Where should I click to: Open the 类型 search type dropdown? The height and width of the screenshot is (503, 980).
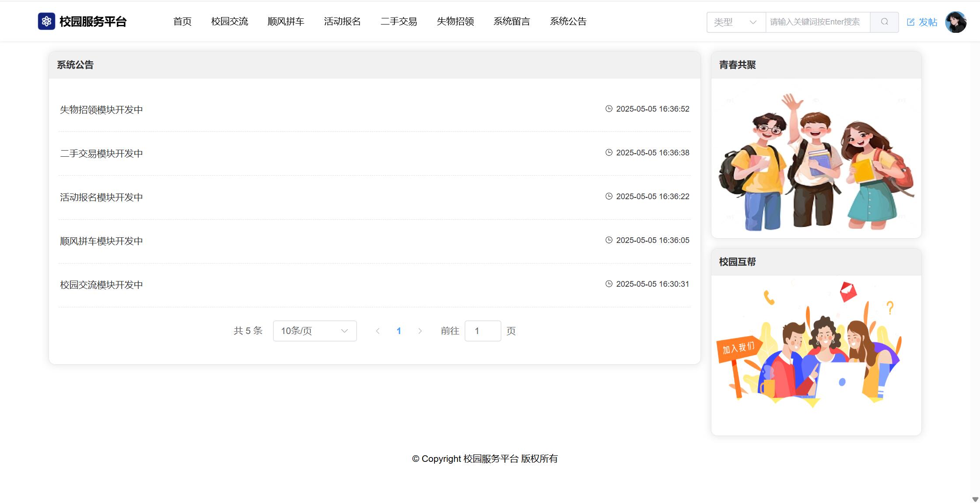(736, 22)
